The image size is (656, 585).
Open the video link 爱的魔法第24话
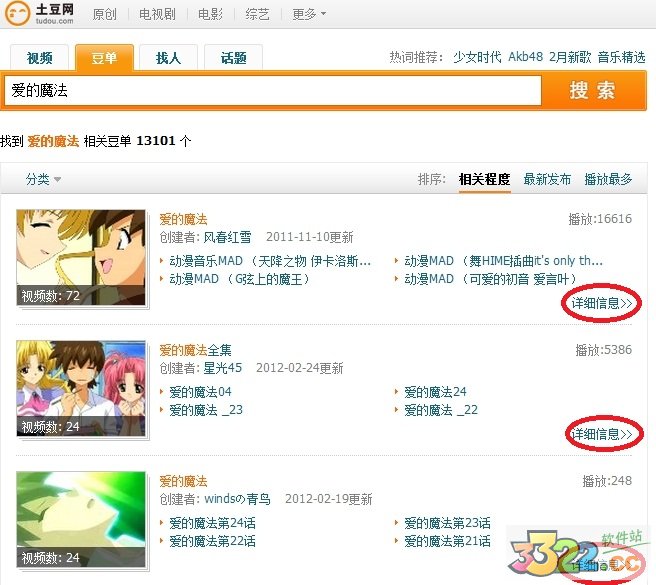[x=213, y=523]
